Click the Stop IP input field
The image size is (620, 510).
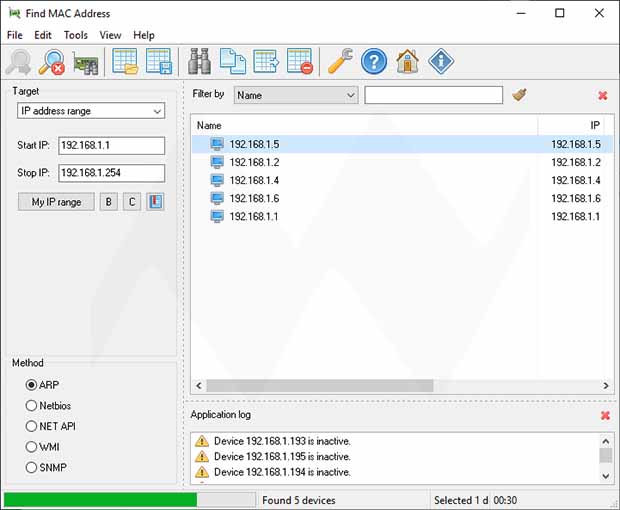click(112, 173)
